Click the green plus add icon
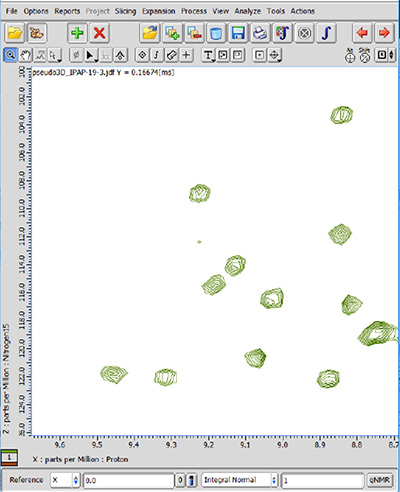This screenshot has height=492, width=400. pos(77,33)
